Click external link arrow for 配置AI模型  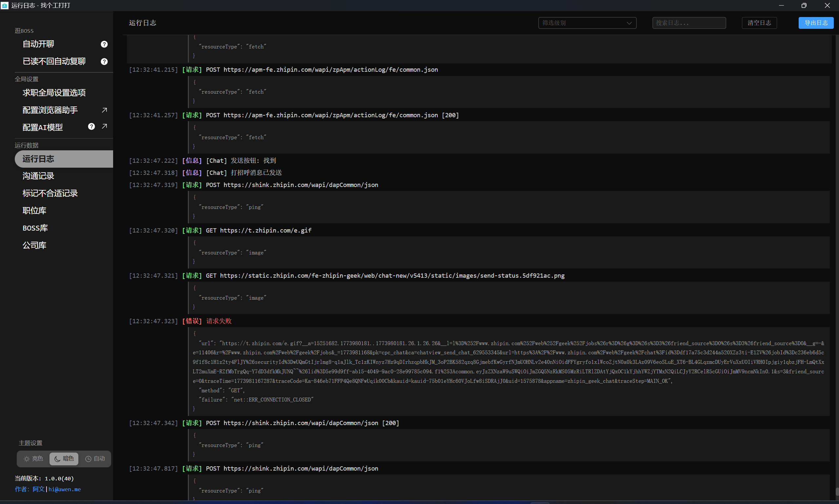point(104,126)
